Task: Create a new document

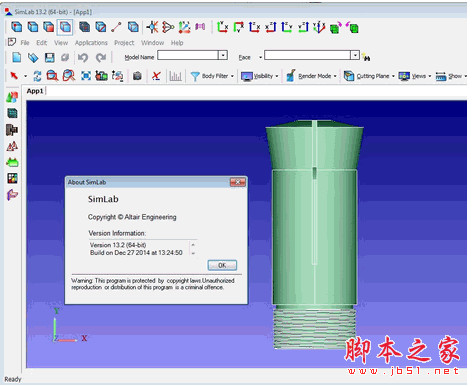Action: tap(17, 57)
